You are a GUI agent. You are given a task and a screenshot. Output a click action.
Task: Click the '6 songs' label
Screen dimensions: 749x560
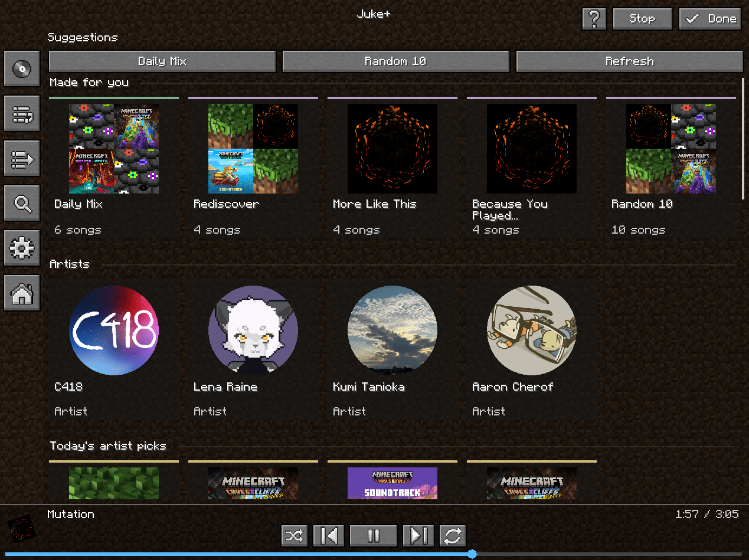pos(78,230)
